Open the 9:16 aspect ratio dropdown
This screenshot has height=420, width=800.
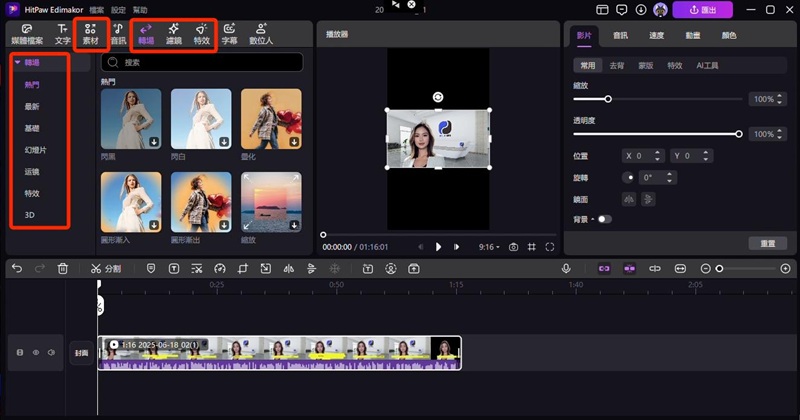pyautogui.click(x=488, y=246)
